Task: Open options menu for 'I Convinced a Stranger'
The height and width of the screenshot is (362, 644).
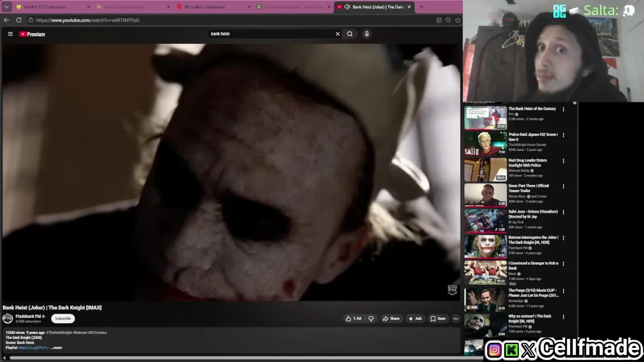Action: [x=563, y=263]
